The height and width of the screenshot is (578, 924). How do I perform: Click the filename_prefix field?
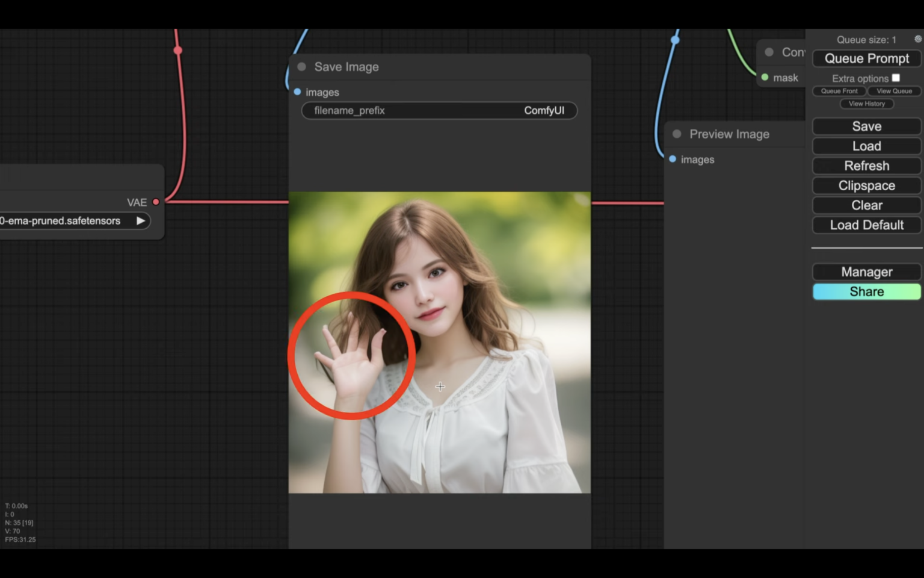tap(439, 111)
